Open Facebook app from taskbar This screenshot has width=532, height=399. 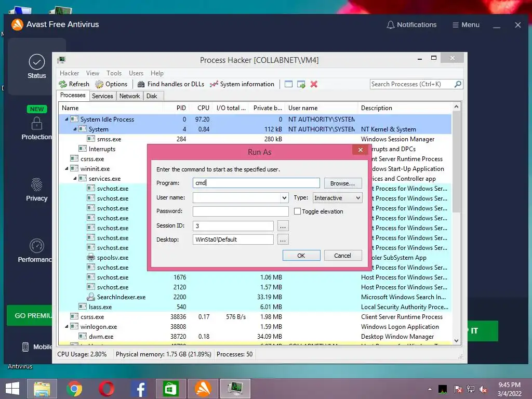(x=139, y=389)
